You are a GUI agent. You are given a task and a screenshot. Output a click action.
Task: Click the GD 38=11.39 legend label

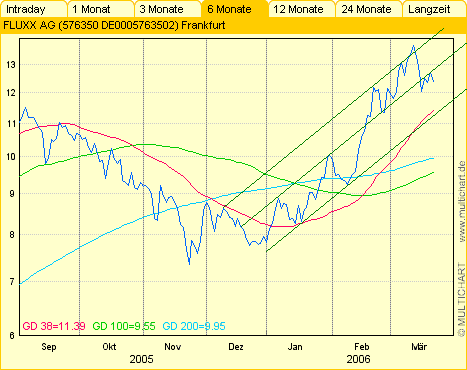(54, 326)
